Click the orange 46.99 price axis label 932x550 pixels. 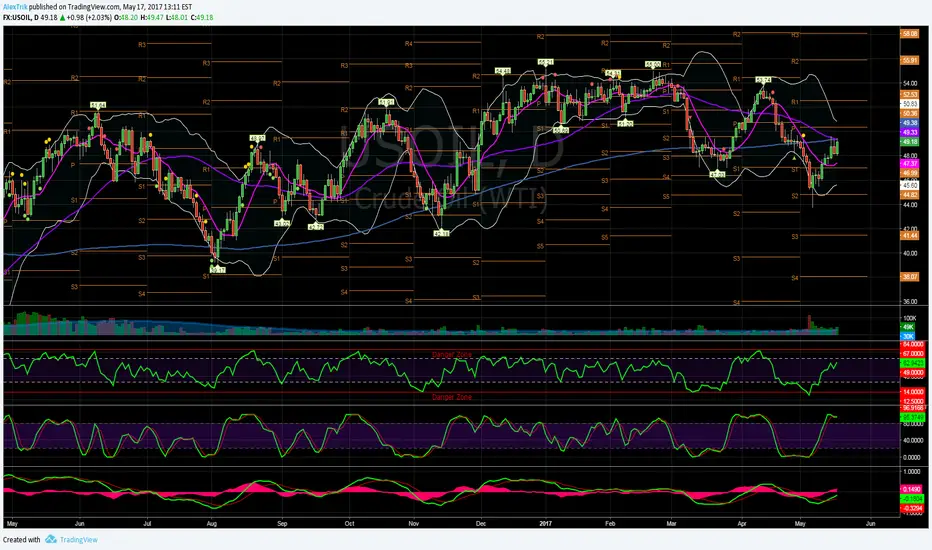tap(910, 173)
